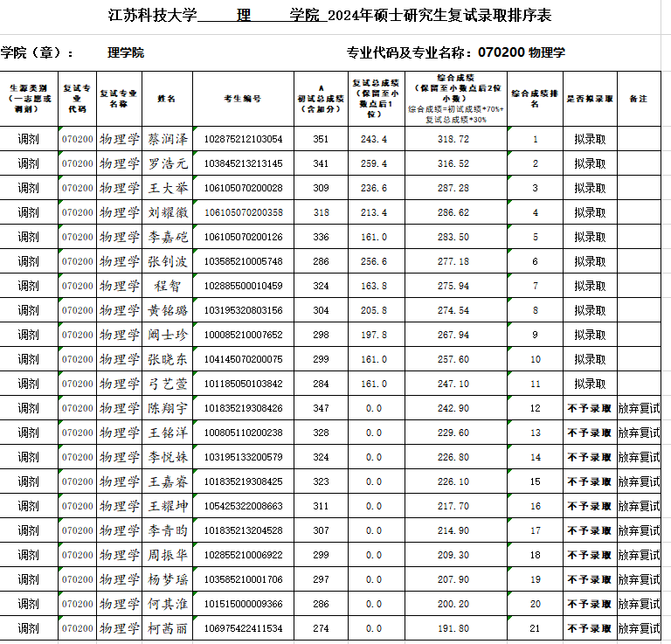This screenshot has height=644, width=671.
Task: Select the 拟录取 cell for rank 11
Action: pyautogui.click(x=590, y=384)
